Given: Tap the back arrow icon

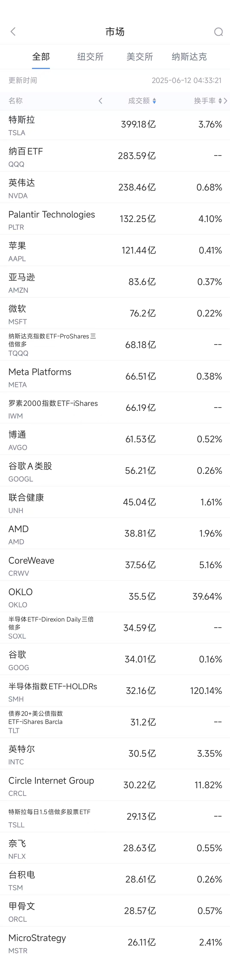Looking at the screenshot, I should (x=13, y=32).
